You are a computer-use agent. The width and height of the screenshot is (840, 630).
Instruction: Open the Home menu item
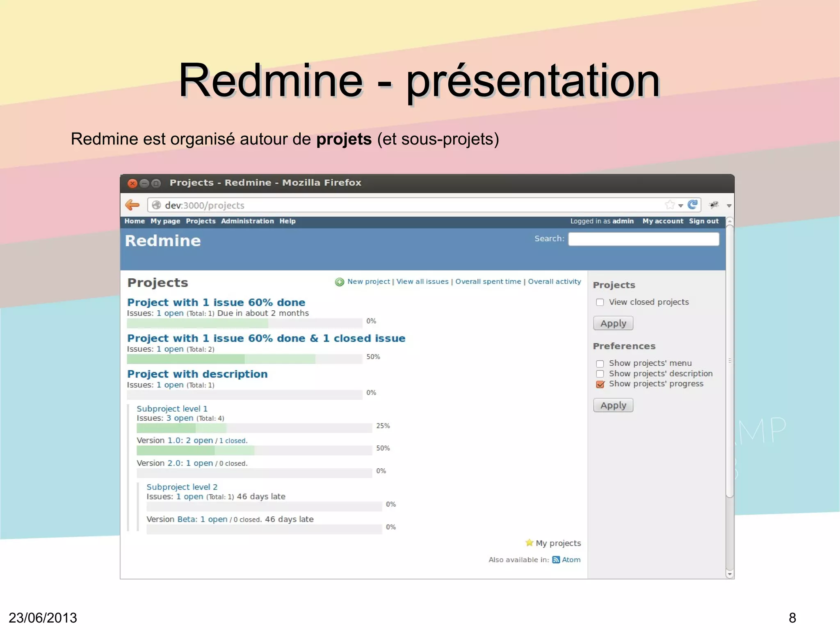point(135,221)
